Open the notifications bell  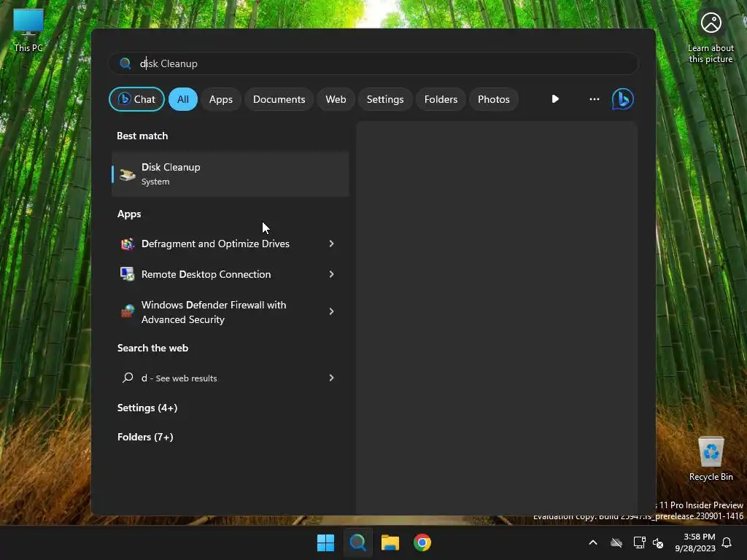click(727, 542)
